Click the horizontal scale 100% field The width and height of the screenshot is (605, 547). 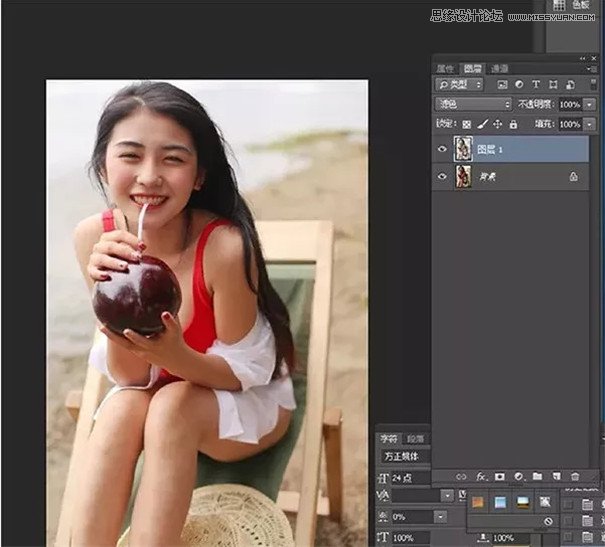pyautogui.click(x=510, y=538)
